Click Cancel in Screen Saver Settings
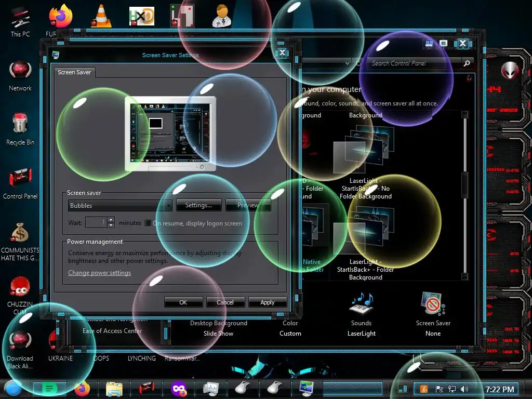The width and height of the screenshot is (532, 399). (x=225, y=302)
